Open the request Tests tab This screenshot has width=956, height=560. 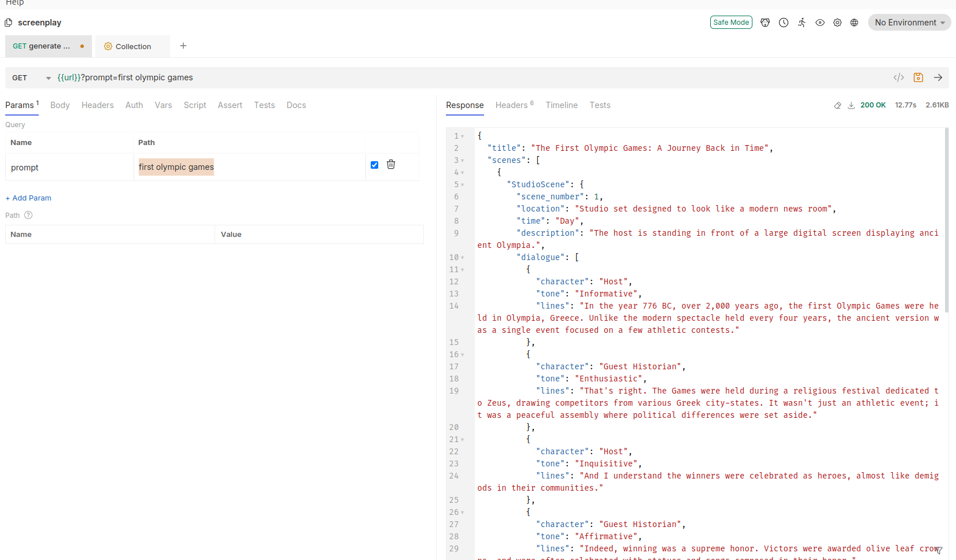click(x=264, y=105)
